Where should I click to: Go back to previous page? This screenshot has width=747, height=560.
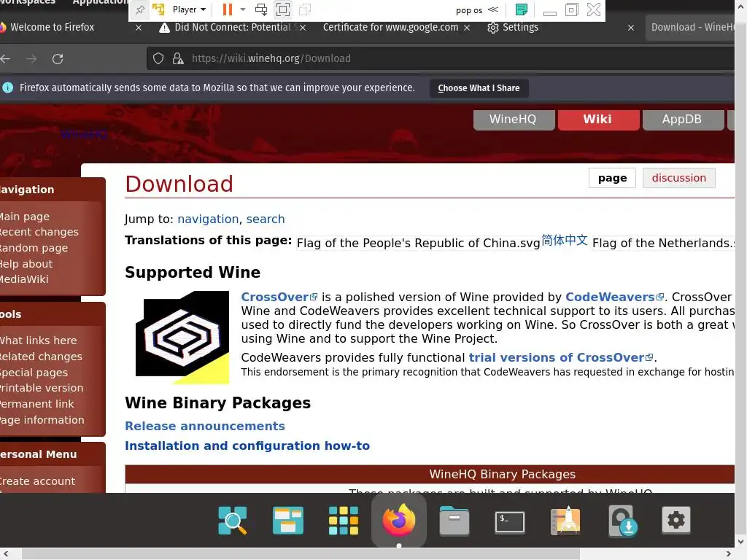[x=6, y=58]
